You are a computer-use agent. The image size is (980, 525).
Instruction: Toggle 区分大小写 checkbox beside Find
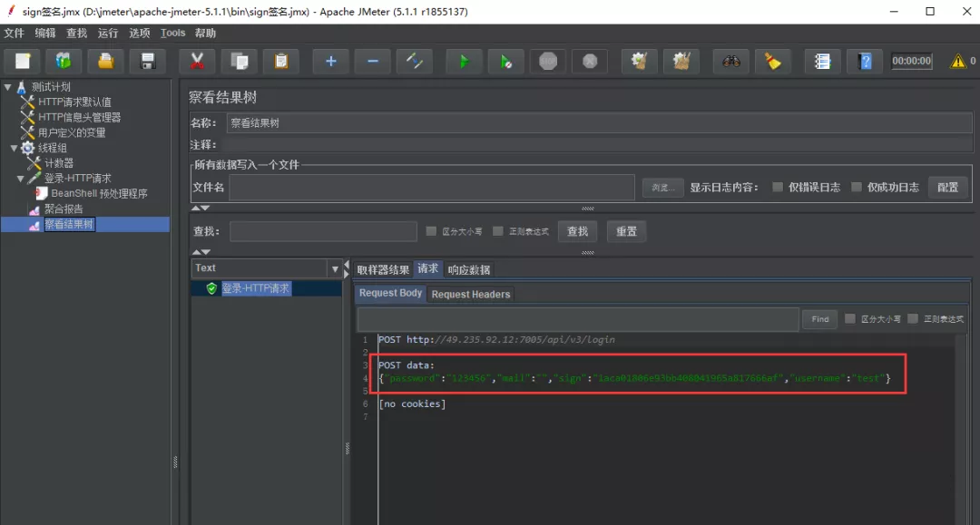pyautogui.click(x=850, y=318)
